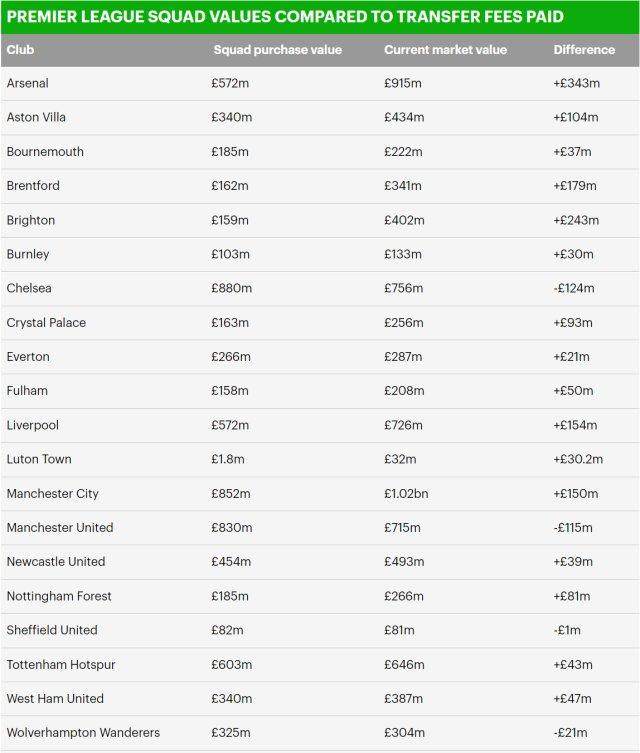Select Newcastle United's £454m purchase value
Screen dimensions: 640x753
[x=231, y=561]
